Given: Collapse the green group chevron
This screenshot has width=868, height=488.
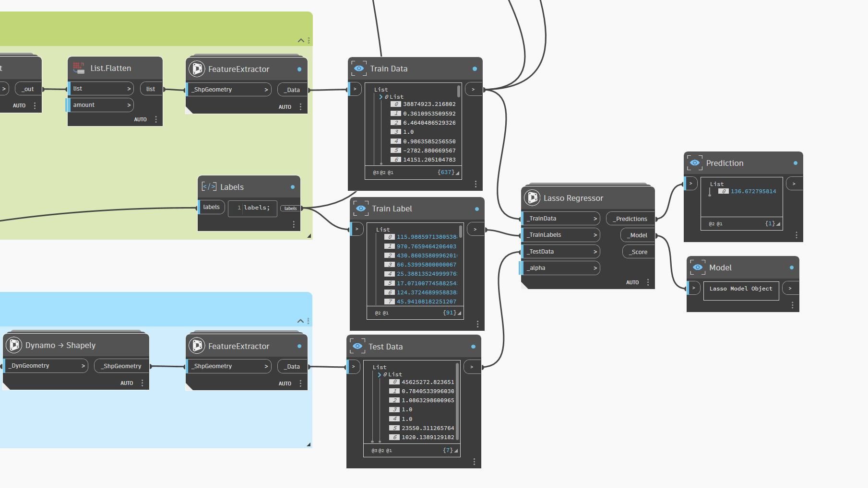Looking at the screenshot, I should (301, 40).
